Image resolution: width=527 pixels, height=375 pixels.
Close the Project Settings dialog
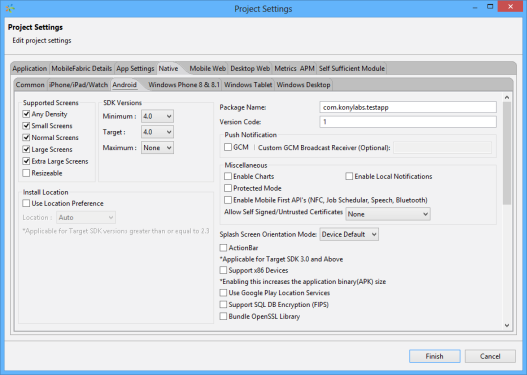[x=510, y=6]
